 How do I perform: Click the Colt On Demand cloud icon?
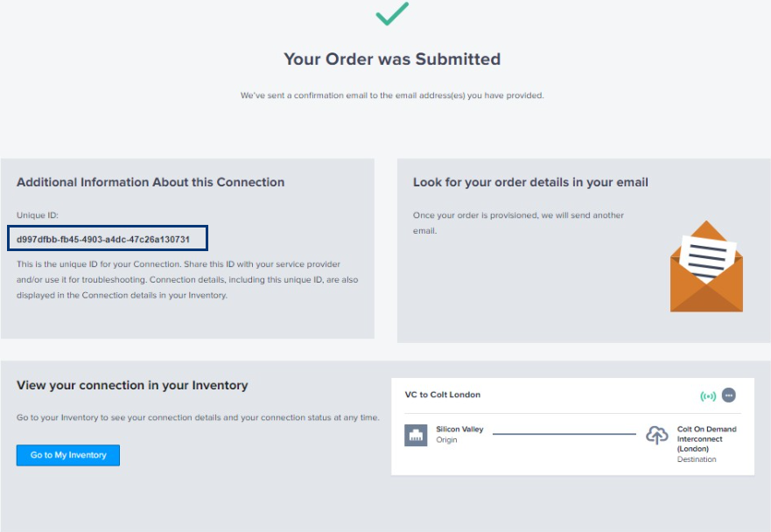[657, 435]
